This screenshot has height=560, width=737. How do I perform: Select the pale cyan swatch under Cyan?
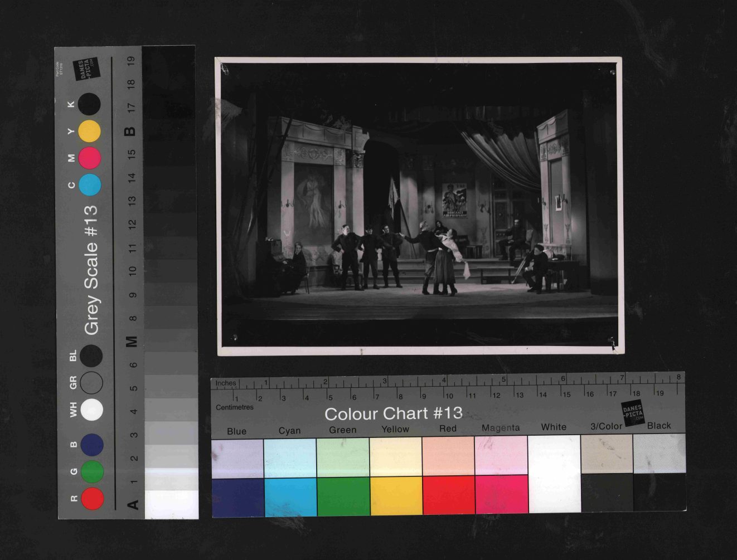click(x=290, y=457)
